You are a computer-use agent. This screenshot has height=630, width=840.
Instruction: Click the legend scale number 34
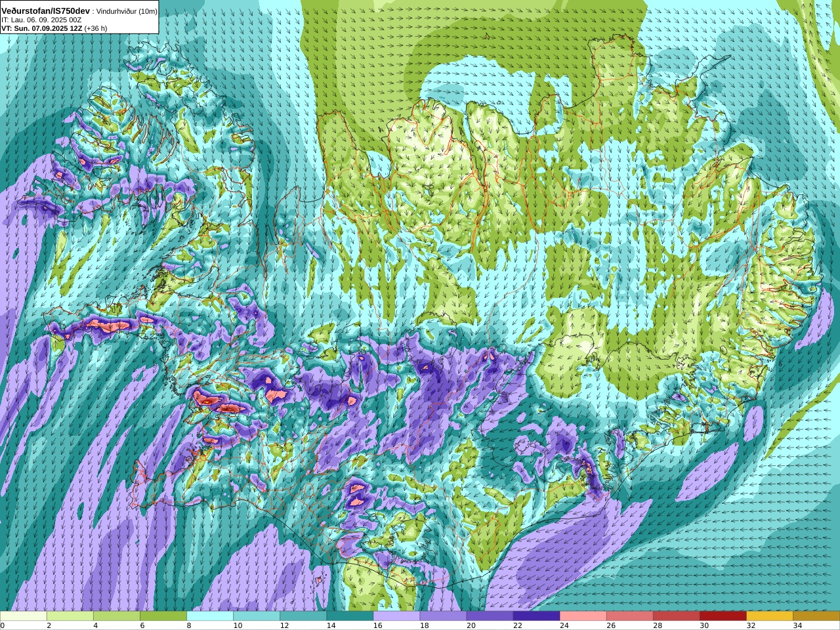click(x=797, y=626)
